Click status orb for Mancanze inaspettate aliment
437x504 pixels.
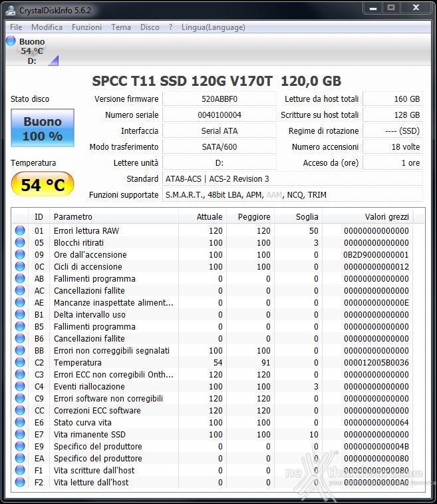(20, 302)
